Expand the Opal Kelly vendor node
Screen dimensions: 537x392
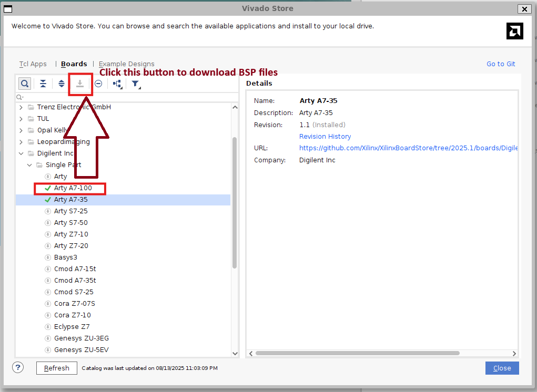(x=21, y=130)
